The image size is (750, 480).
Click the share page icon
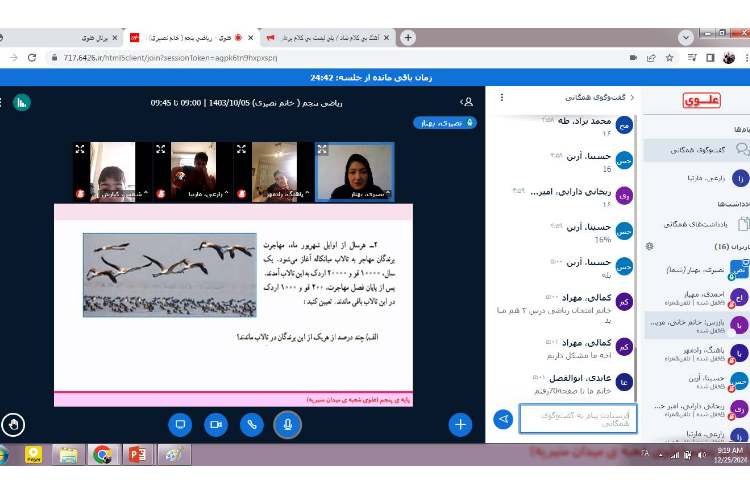point(651,58)
